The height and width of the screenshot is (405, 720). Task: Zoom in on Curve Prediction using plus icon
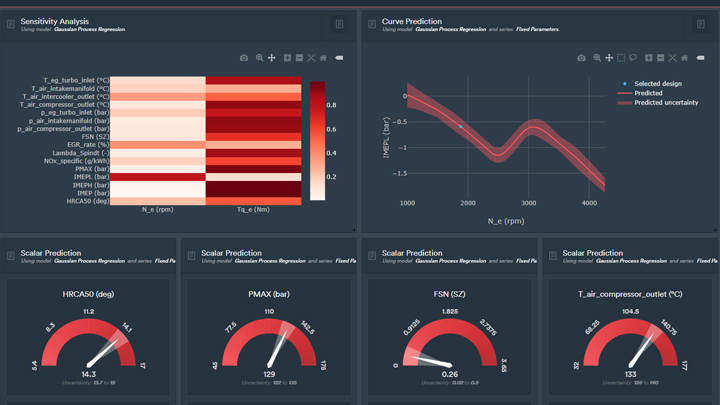click(x=648, y=58)
